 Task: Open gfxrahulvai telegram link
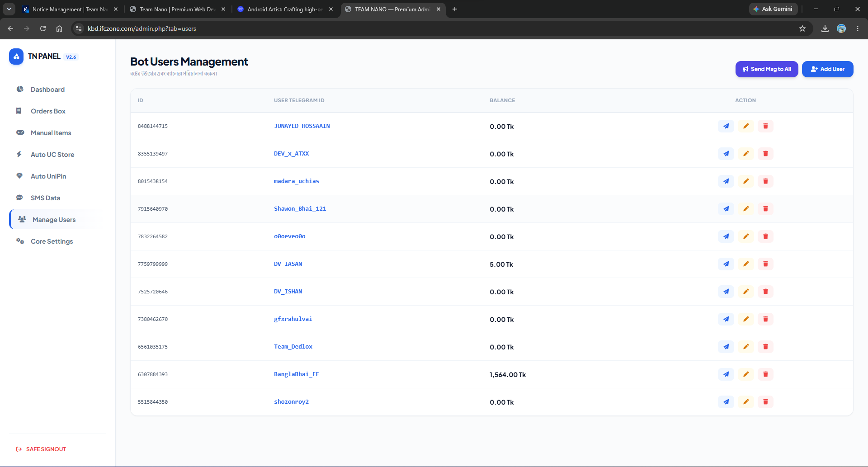(x=293, y=319)
